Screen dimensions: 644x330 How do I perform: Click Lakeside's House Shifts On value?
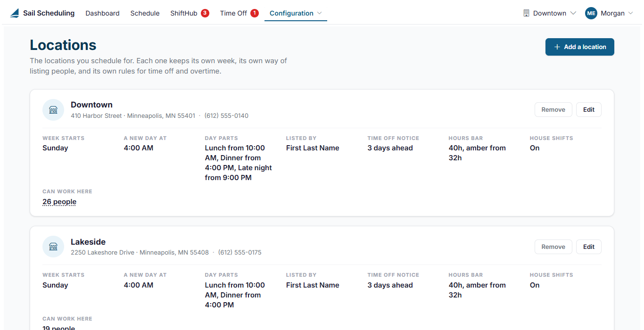pos(535,285)
